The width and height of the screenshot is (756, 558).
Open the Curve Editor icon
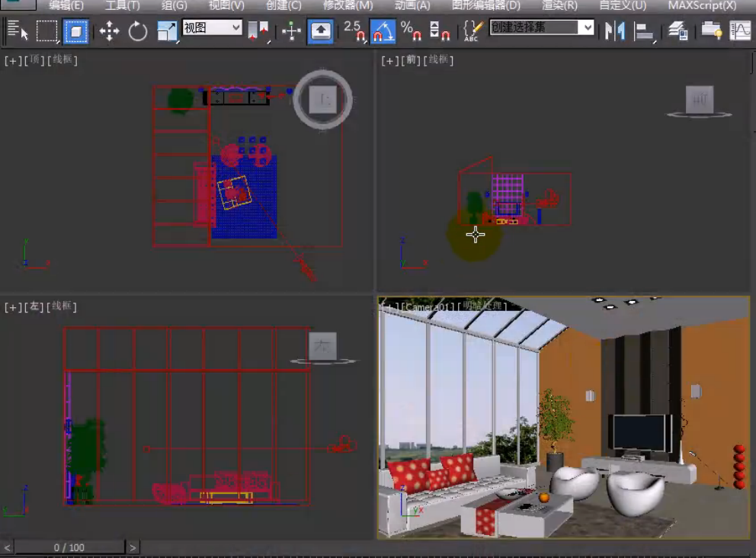click(740, 31)
